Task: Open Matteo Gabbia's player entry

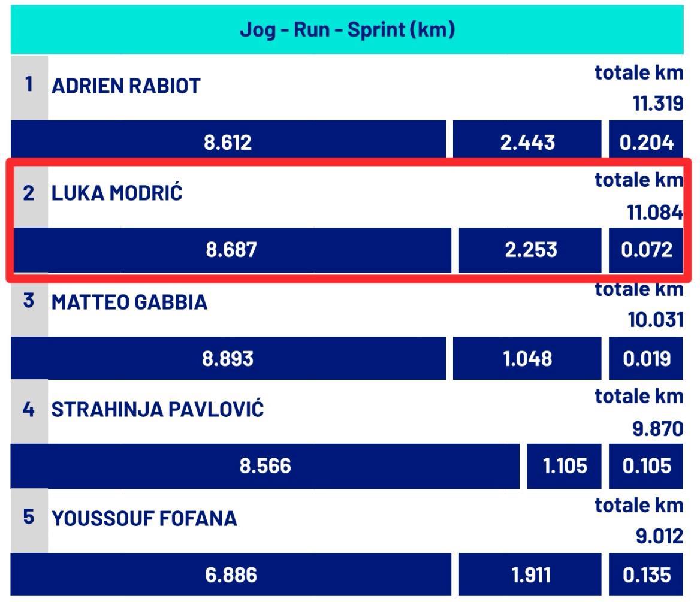Action: tap(129, 302)
